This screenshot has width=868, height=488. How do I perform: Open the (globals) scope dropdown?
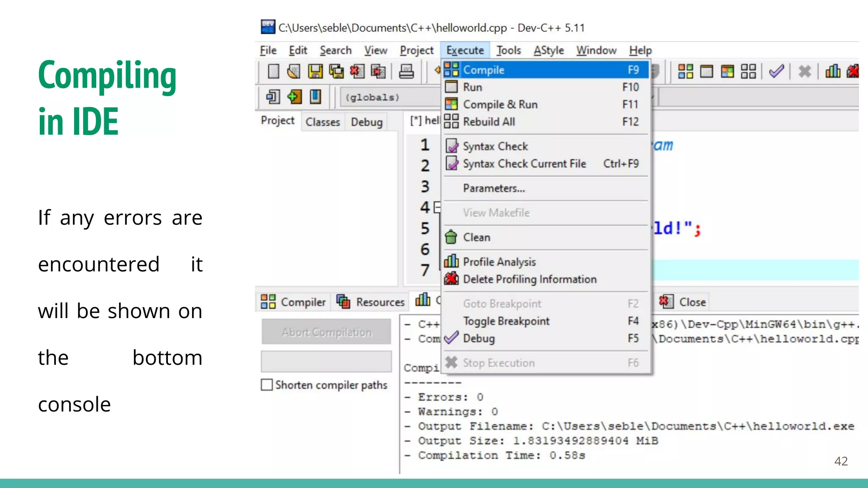(x=390, y=97)
